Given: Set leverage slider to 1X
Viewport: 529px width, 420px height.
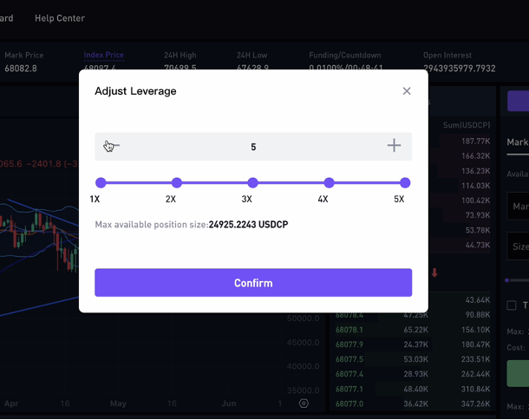Looking at the screenshot, I should 101,183.
